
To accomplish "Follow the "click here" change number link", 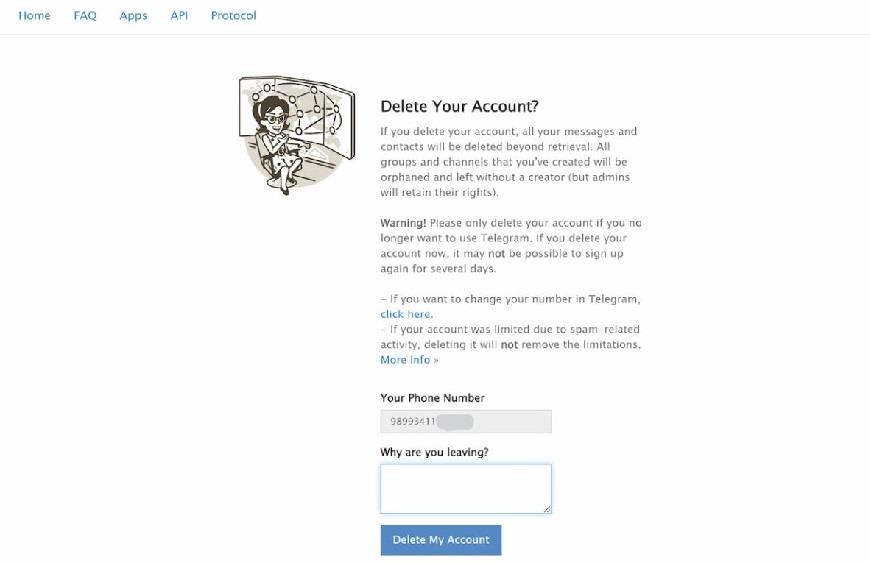I will pos(405,314).
